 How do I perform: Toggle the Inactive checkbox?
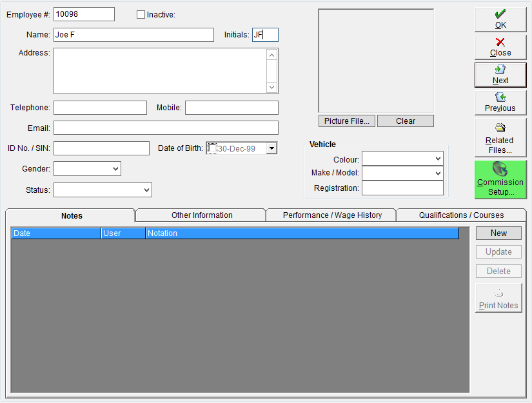coord(141,15)
